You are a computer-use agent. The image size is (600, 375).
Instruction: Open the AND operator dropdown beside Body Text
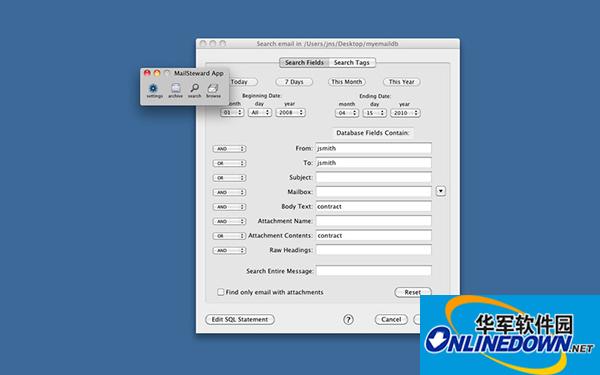click(x=229, y=207)
